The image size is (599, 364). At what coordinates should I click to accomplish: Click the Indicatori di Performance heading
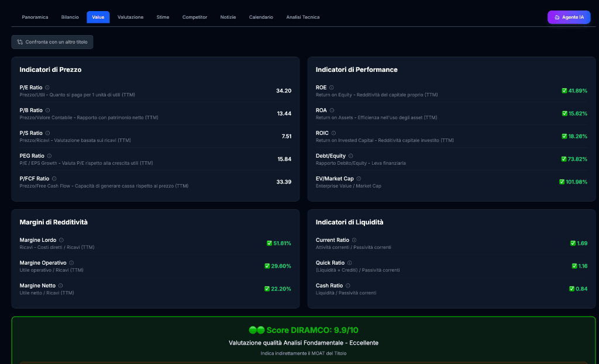click(x=356, y=70)
